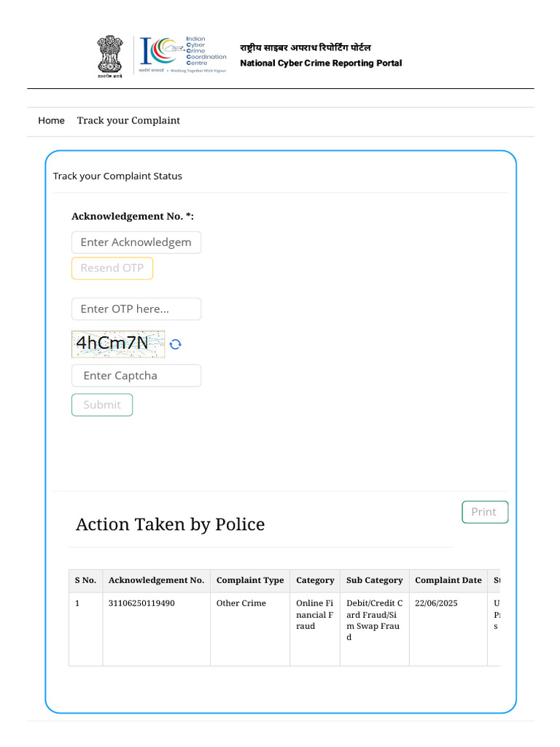
Task: Focus the Enter Captcha field
Action: (136, 376)
